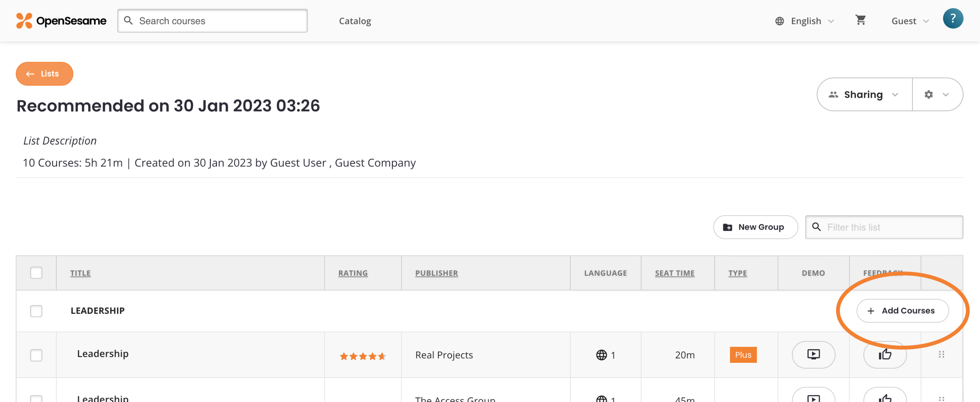The width and height of the screenshot is (980, 402).
Task: Open the Leadership course by Real Projects
Action: [x=103, y=354]
